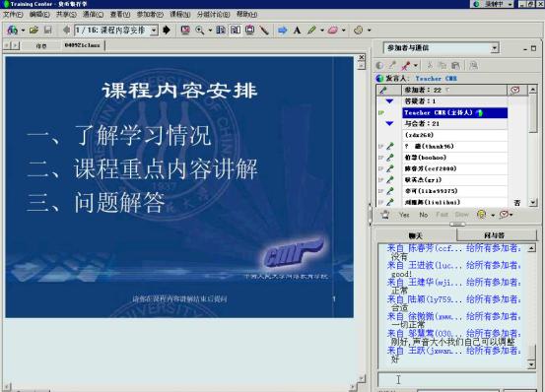This screenshot has height=392, width=545.
Task: Click the magnifier zoom tool
Action: point(200,31)
